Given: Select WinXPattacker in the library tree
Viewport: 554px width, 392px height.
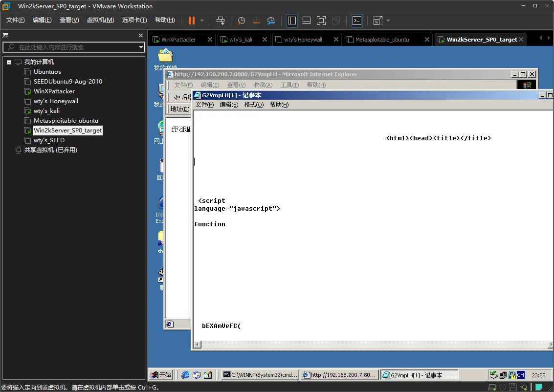Looking at the screenshot, I should (54, 91).
